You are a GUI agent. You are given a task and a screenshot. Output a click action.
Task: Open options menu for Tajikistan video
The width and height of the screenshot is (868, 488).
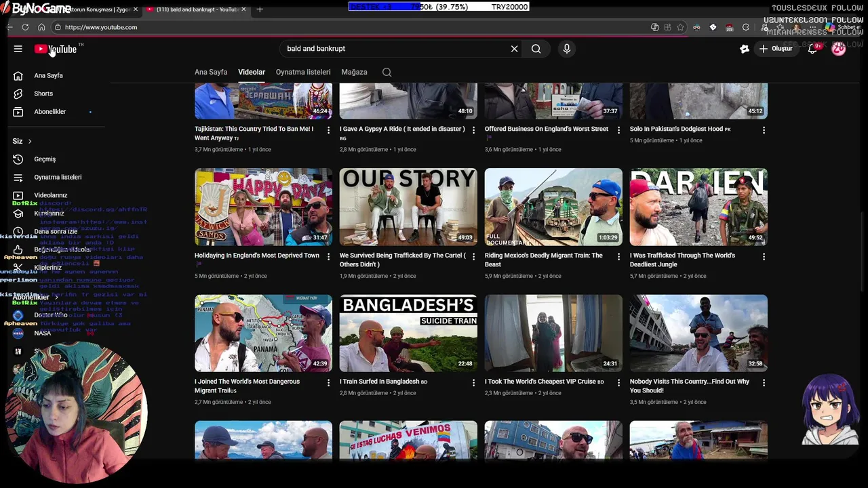pyautogui.click(x=328, y=130)
